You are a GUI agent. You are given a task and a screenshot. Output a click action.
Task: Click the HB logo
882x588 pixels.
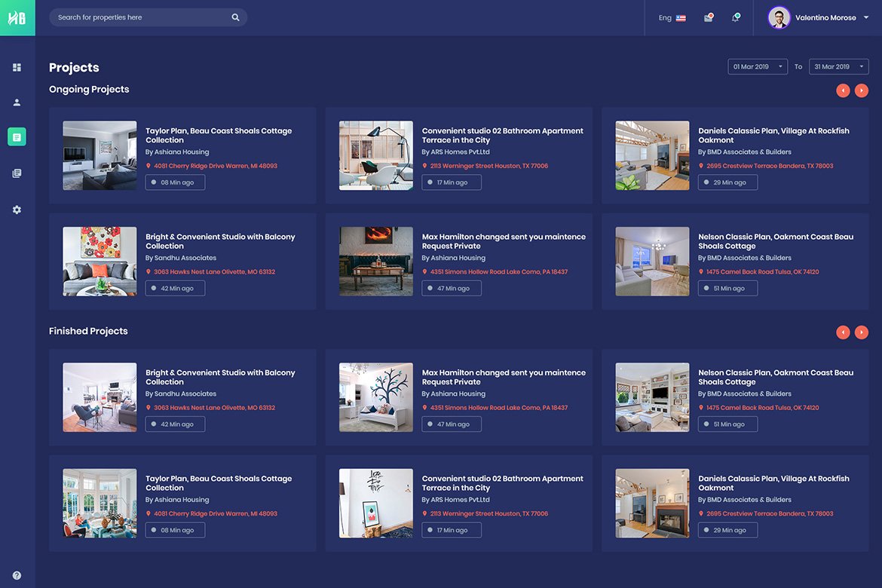click(17, 18)
